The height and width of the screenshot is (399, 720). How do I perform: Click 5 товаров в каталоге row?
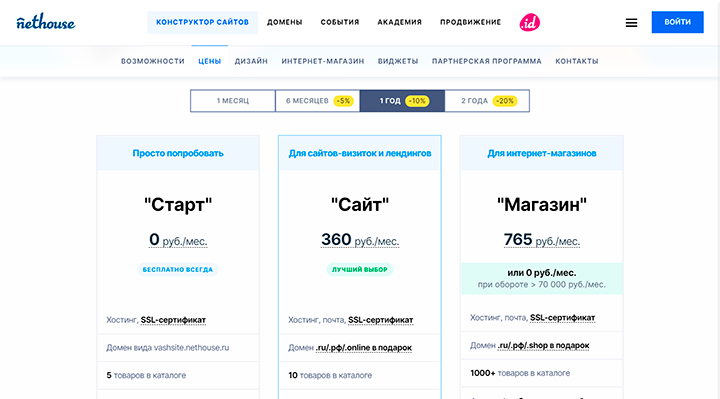pos(178,375)
